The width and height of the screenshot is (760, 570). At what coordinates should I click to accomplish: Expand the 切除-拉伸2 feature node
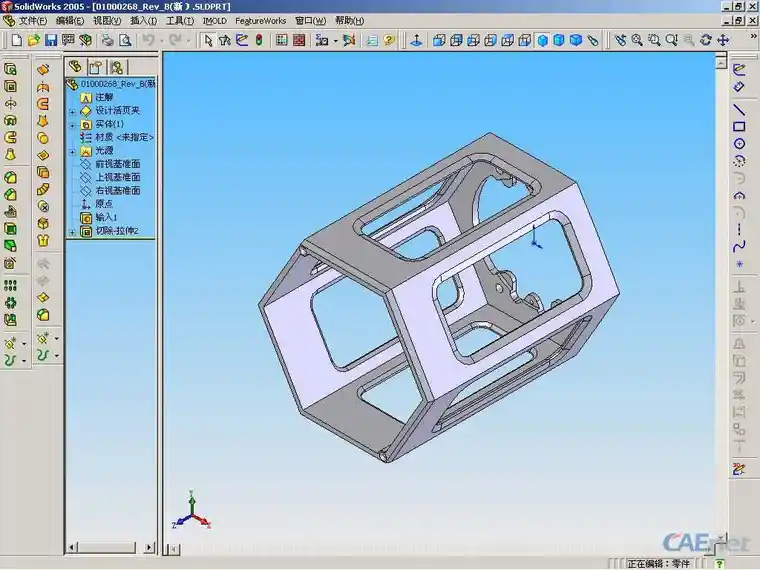(72, 232)
